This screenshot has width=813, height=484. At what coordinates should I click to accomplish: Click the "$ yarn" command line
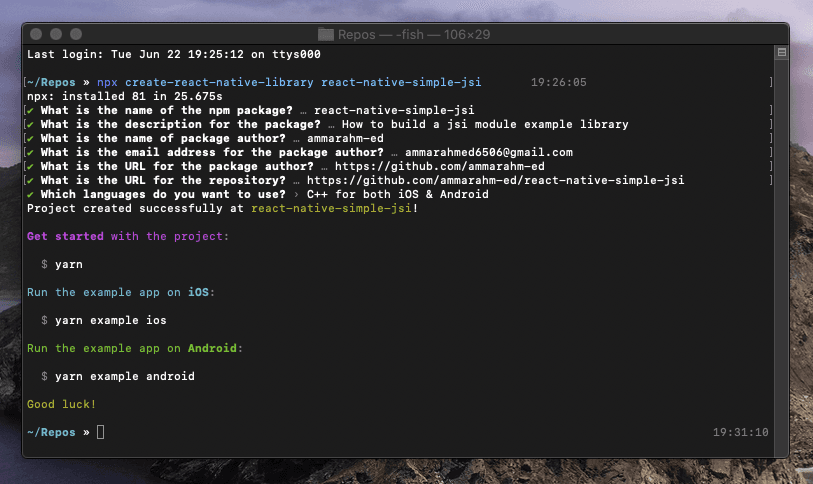point(62,265)
